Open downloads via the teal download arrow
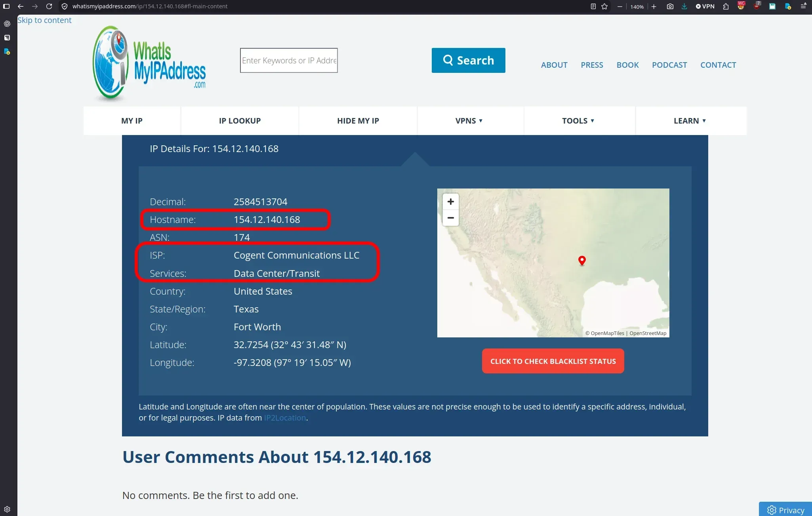 pyautogui.click(x=684, y=6)
